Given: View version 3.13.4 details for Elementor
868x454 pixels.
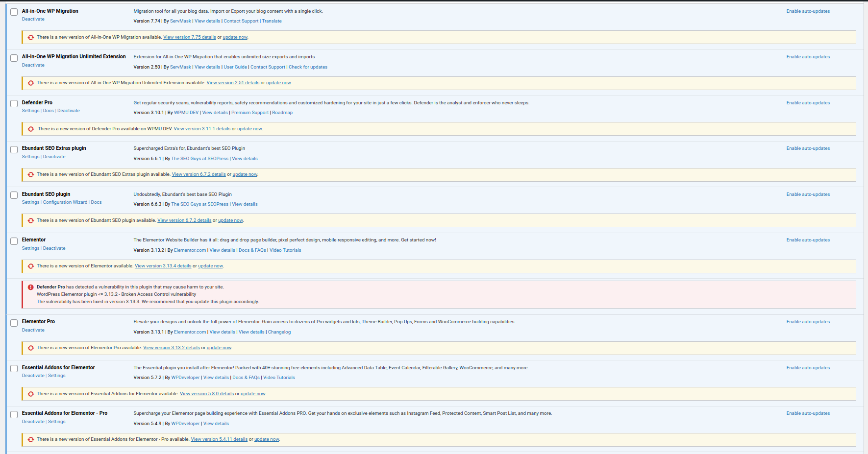Looking at the screenshot, I should pos(163,266).
